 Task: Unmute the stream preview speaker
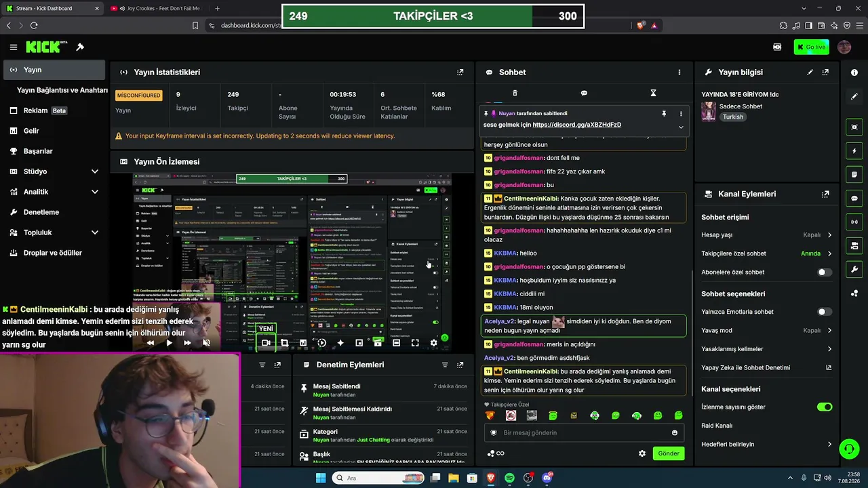click(x=207, y=343)
